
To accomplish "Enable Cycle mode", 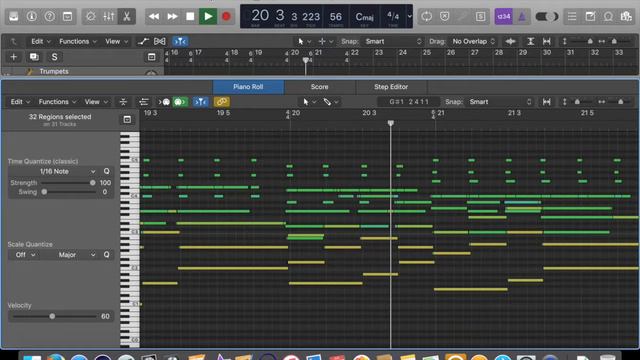I will pyautogui.click(x=427, y=16).
